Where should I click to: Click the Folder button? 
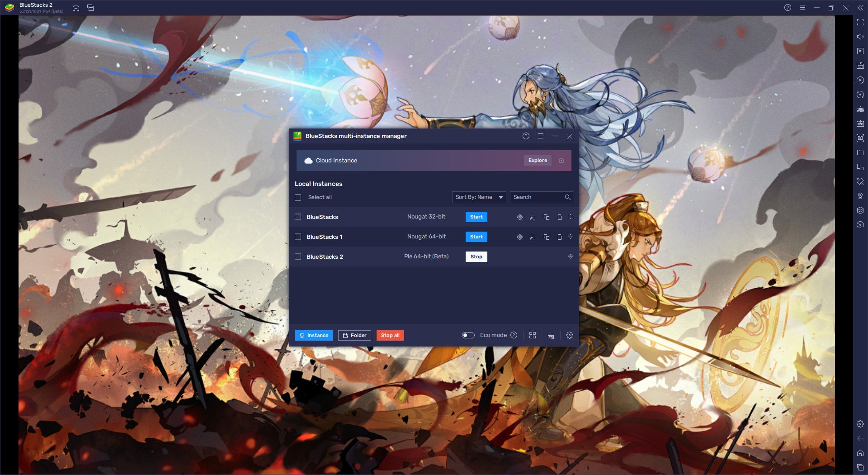(x=354, y=335)
